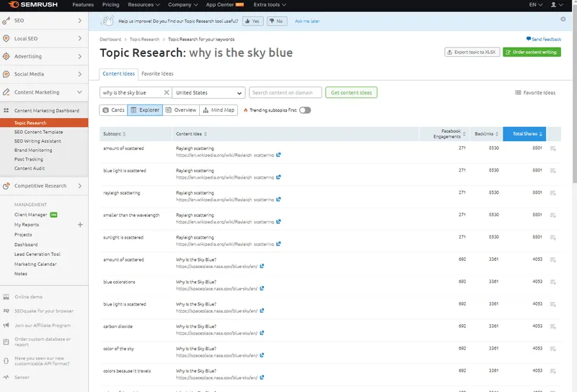The height and width of the screenshot is (392, 577).
Task: Add 'amount of scattered' Rayleigh row to favorites
Action: [552, 148]
